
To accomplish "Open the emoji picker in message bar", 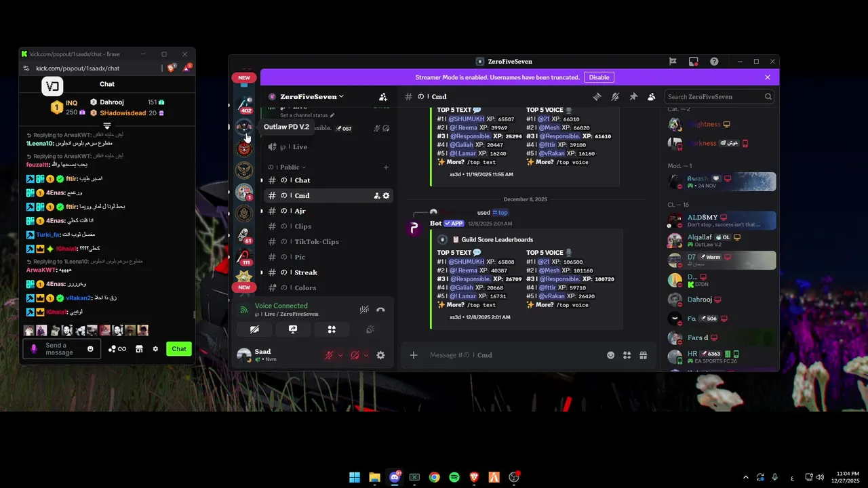I will coord(611,355).
